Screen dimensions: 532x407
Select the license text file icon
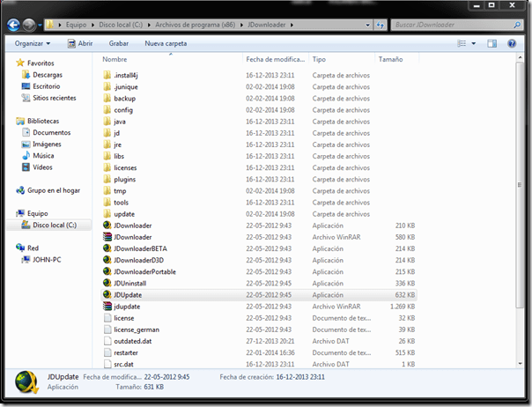(x=107, y=318)
